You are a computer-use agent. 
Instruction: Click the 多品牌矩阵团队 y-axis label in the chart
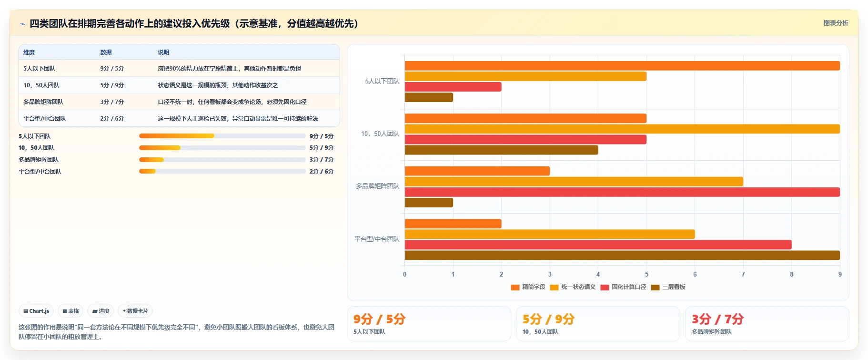click(378, 186)
